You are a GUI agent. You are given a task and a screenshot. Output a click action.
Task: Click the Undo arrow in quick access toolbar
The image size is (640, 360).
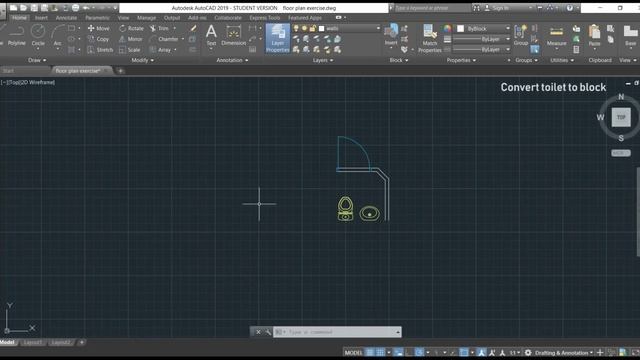(86, 8)
